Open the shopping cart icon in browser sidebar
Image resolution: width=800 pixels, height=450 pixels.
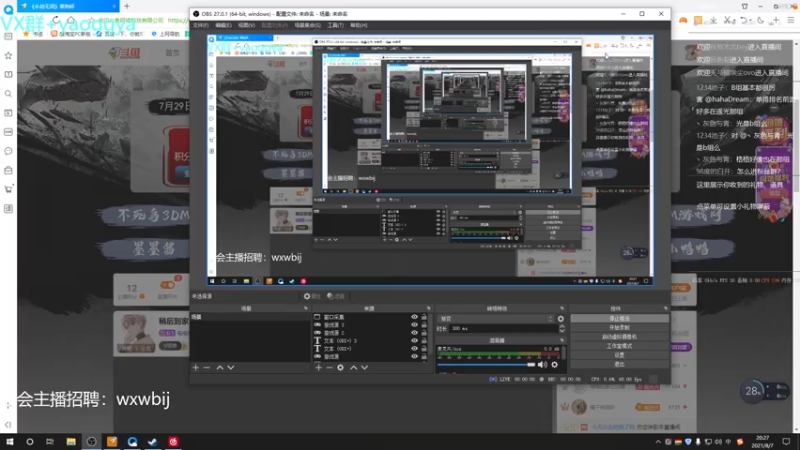[8, 189]
